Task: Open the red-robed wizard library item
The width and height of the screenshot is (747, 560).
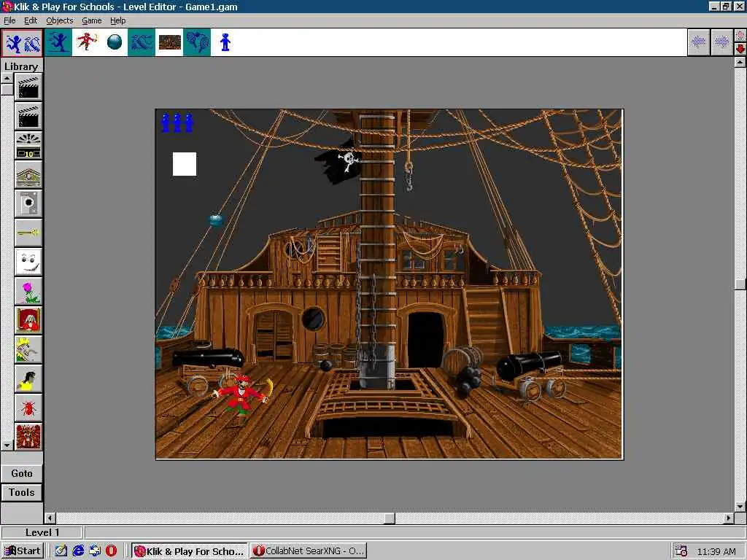Action: point(28,320)
